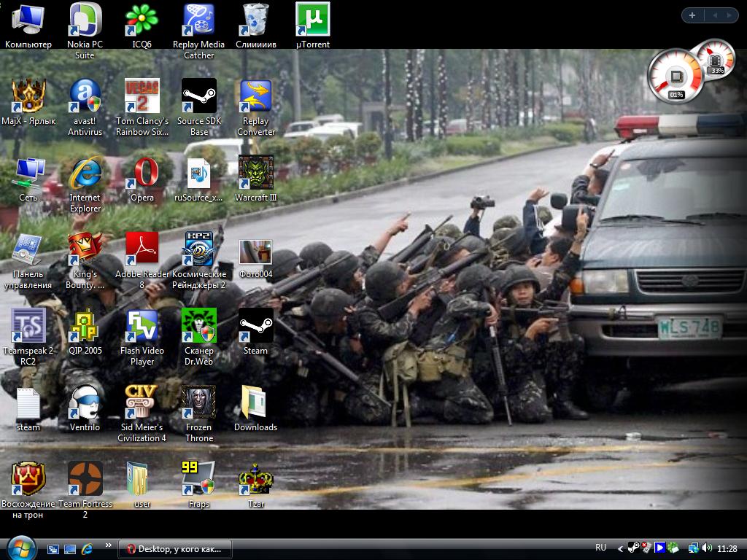The width and height of the screenshot is (747, 560).
Task: Select the Warcraft III icon
Action: [255, 173]
